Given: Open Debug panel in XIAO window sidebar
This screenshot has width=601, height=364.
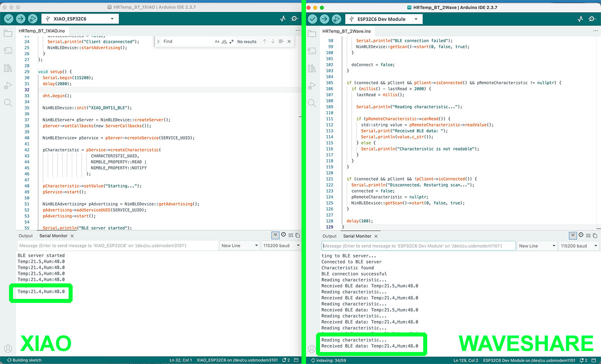Looking at the screenshot, I should pos(8,85).
